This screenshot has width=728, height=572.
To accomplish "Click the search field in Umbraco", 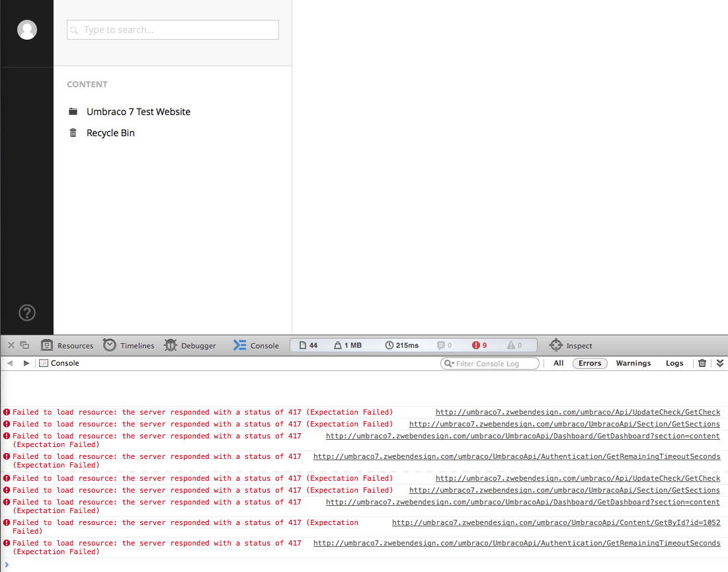I will click(x=173, y=30).
